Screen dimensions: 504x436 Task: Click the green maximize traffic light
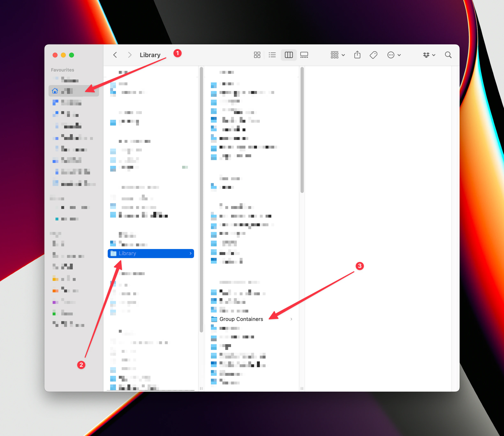[x=72, y=55]
